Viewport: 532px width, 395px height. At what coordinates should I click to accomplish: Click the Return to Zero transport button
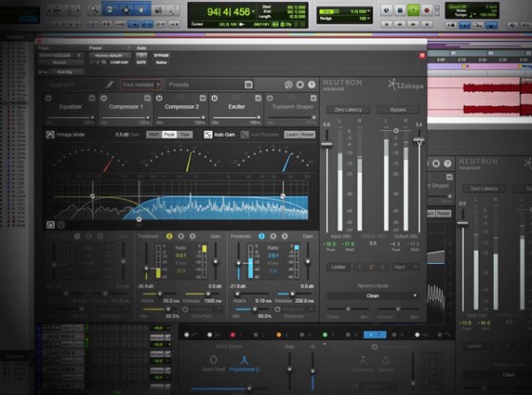(386, 25)
